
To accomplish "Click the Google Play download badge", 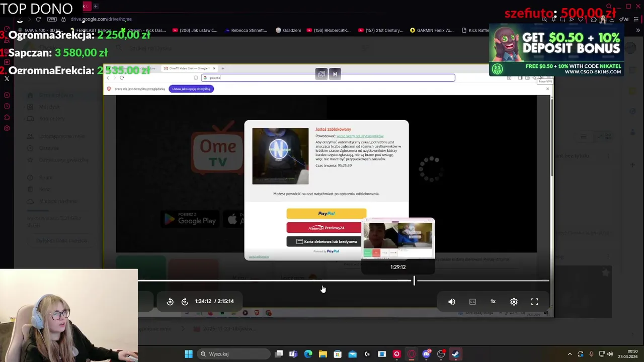I will pos(190,219).
